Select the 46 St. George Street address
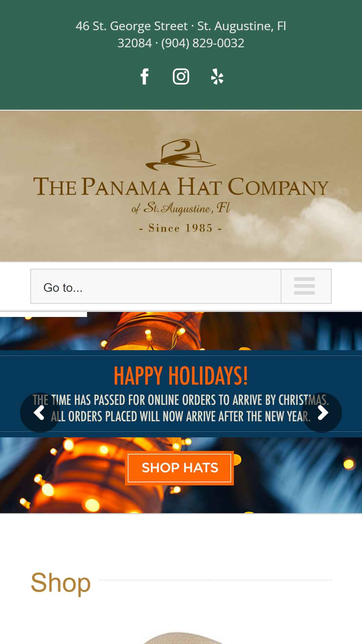 (x=132, y=26)
